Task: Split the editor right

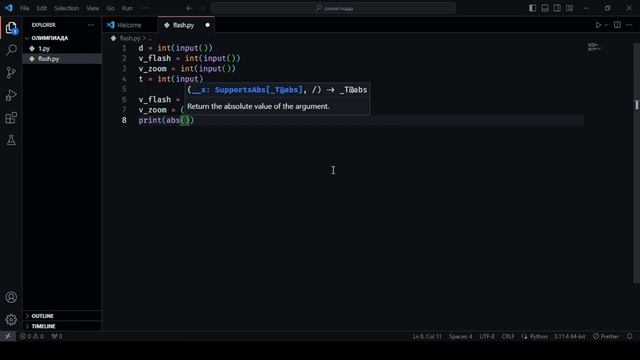Action: [x=617, y=25]
